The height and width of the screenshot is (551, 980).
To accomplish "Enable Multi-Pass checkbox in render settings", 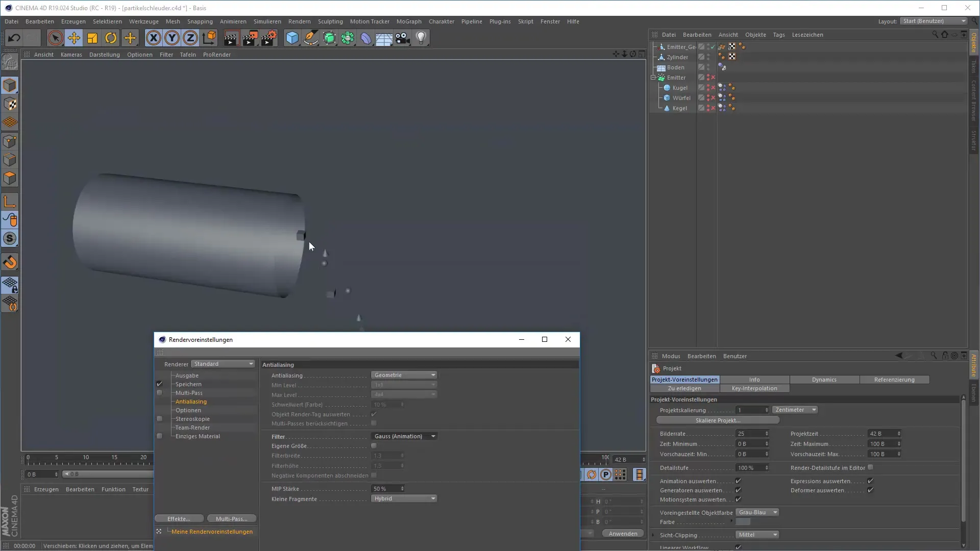I will click(x=159, y=393).
